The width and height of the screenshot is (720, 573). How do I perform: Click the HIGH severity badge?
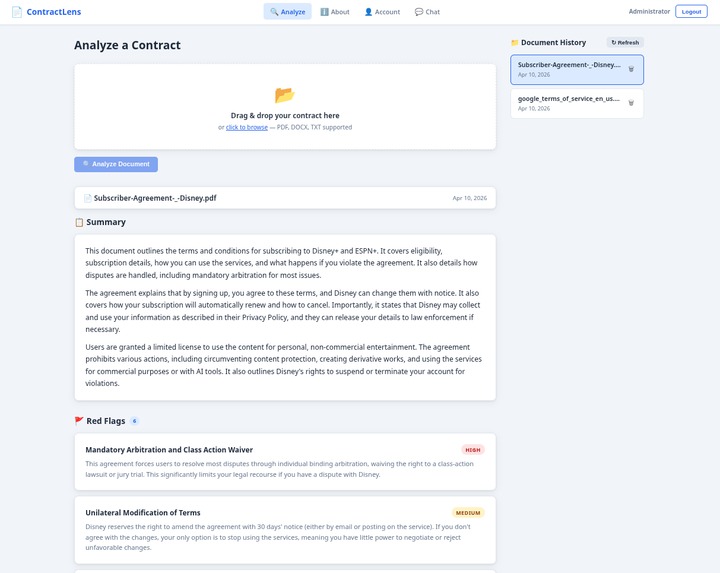(472, 450)
